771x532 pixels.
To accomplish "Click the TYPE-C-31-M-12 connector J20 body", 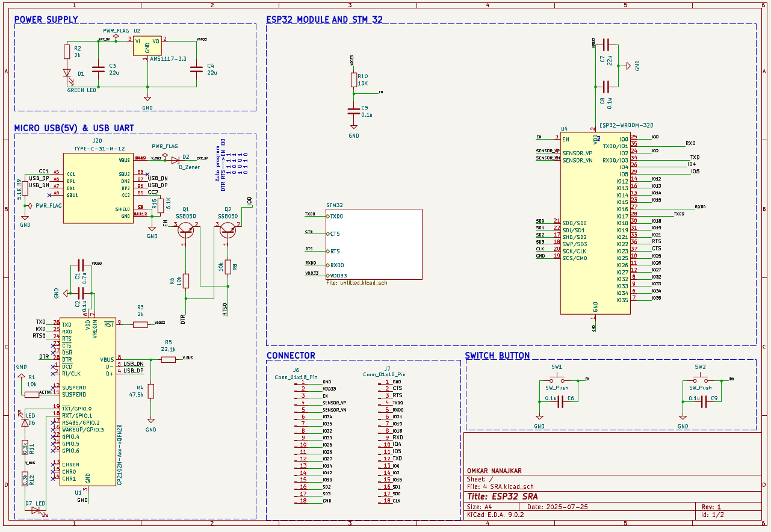I will tap(98, 189).
